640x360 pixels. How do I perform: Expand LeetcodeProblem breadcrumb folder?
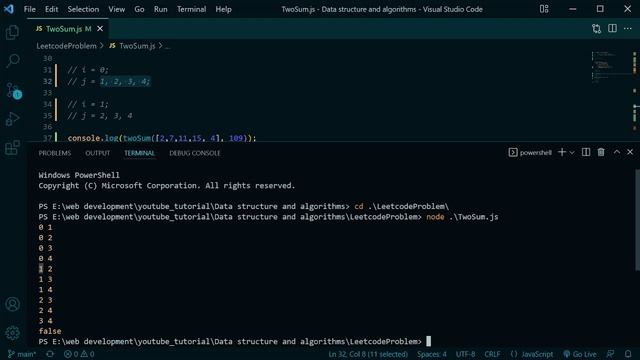tap(67, 46)
